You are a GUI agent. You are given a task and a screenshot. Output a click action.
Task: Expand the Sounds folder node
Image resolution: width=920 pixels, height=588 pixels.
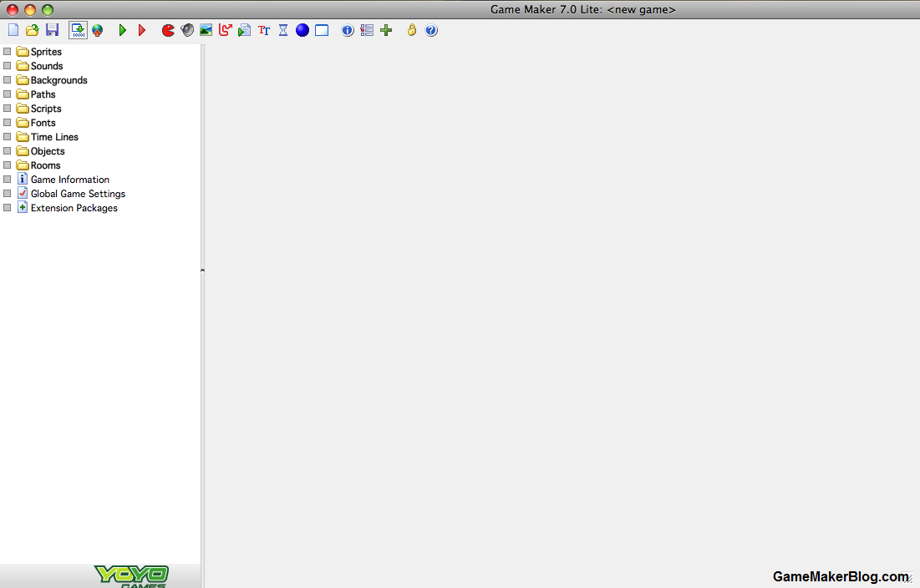coord(7,66)
